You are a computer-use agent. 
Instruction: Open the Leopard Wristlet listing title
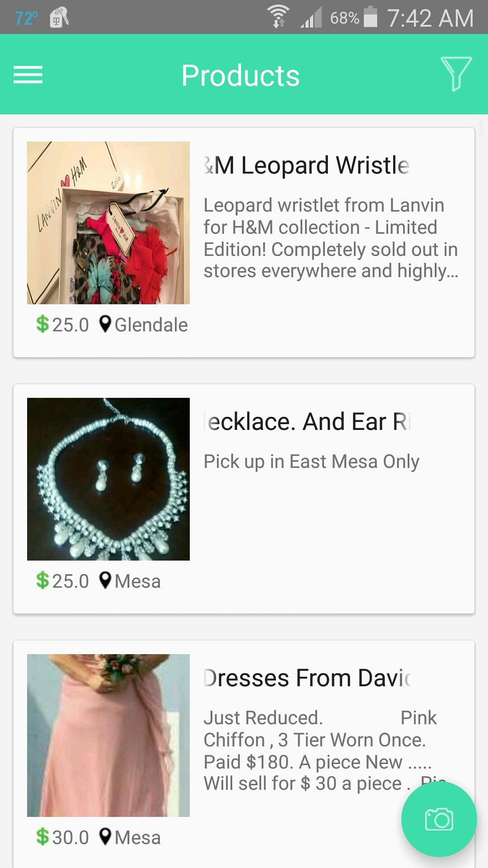coord(307,165)
